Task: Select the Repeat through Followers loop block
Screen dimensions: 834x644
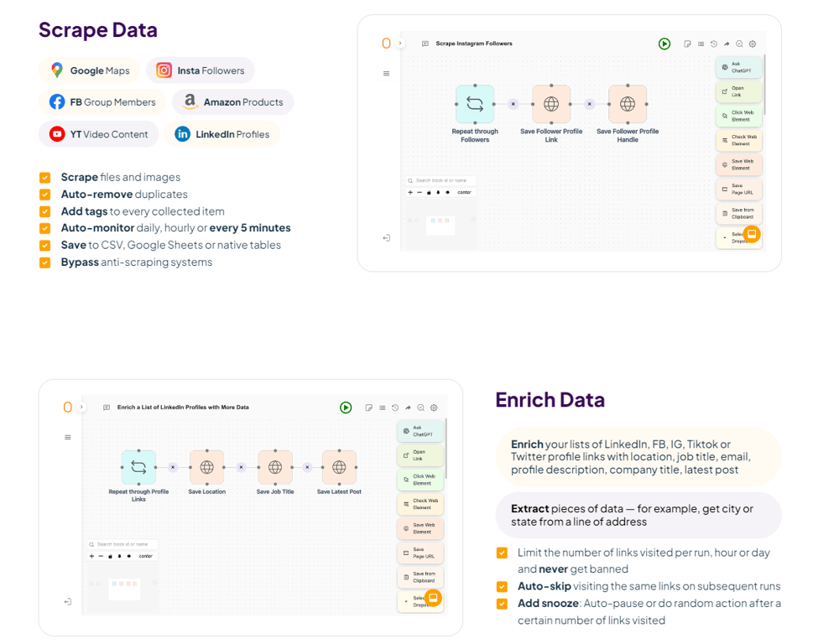Action: pos(475,104)
